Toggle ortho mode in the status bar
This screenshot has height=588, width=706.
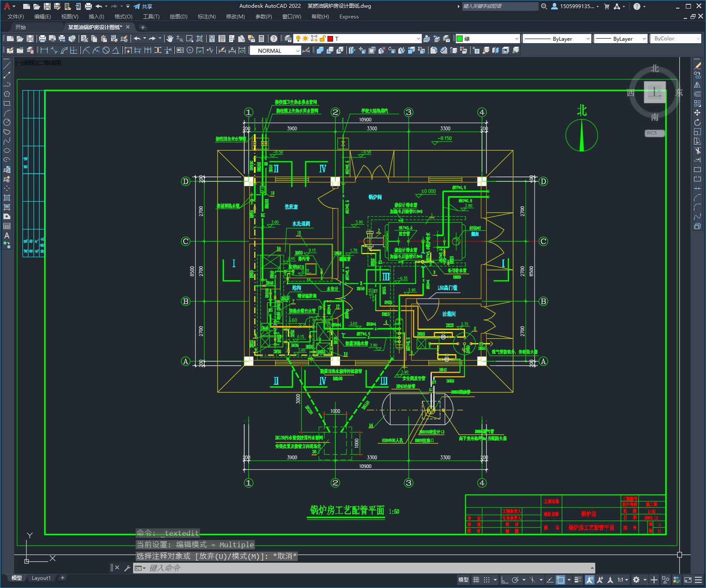505,580
